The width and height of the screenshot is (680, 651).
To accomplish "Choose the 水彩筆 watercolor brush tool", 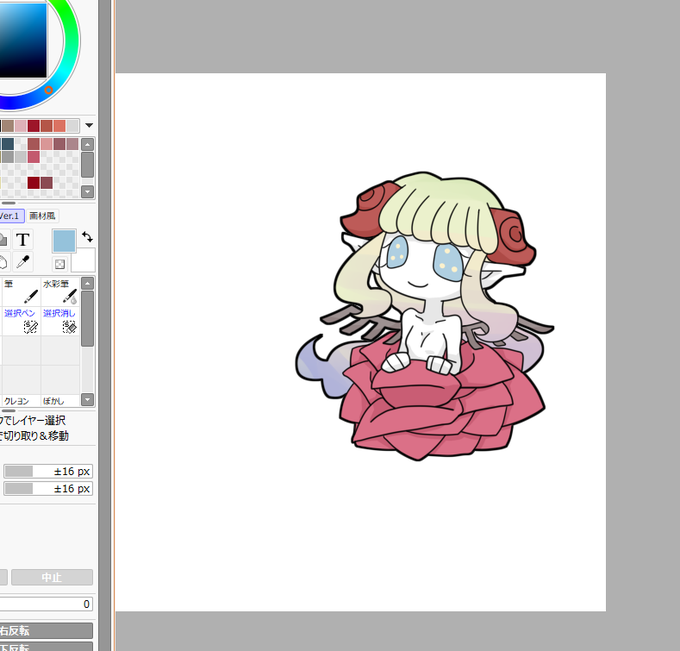I will pyautogui.click(x=60, y=292).
